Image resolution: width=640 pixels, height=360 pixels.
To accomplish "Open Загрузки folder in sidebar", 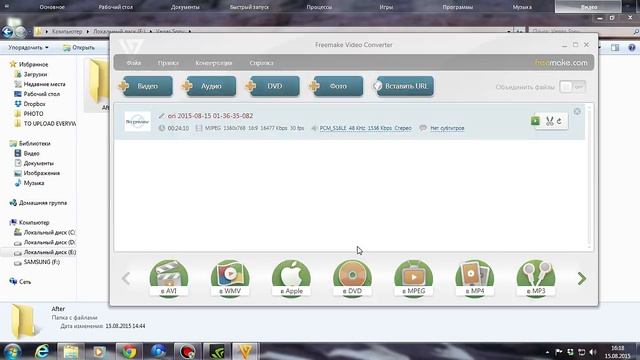I will 31,74.
